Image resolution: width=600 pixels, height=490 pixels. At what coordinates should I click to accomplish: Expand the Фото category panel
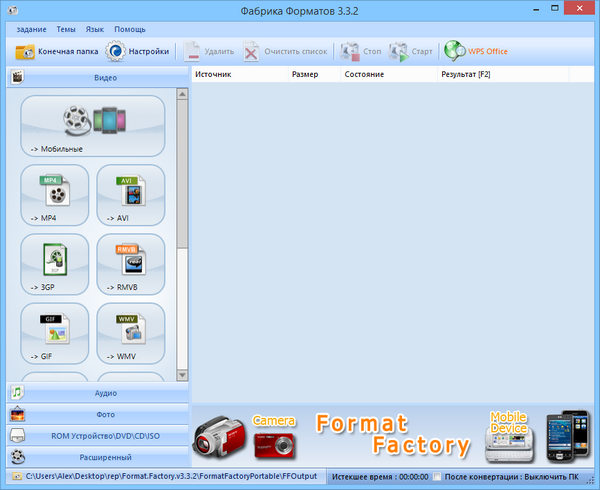point(98,414)
